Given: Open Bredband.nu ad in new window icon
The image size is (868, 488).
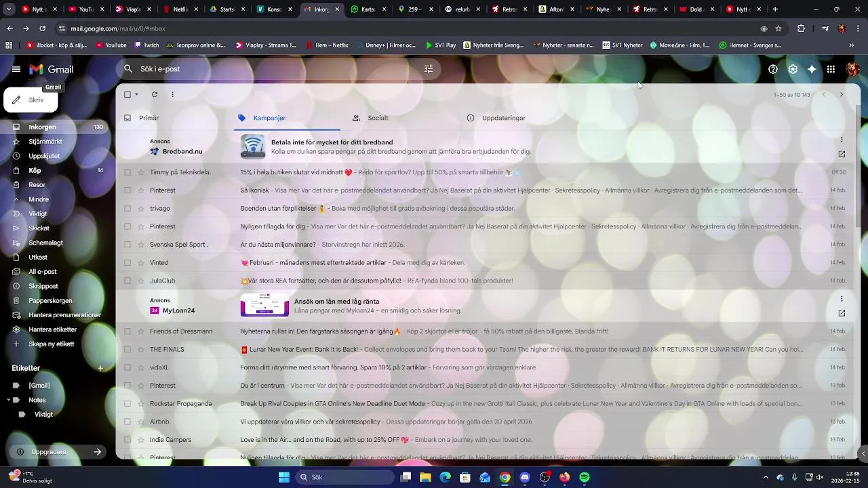Looking at the screenshot, I should (x=842, y=155).
